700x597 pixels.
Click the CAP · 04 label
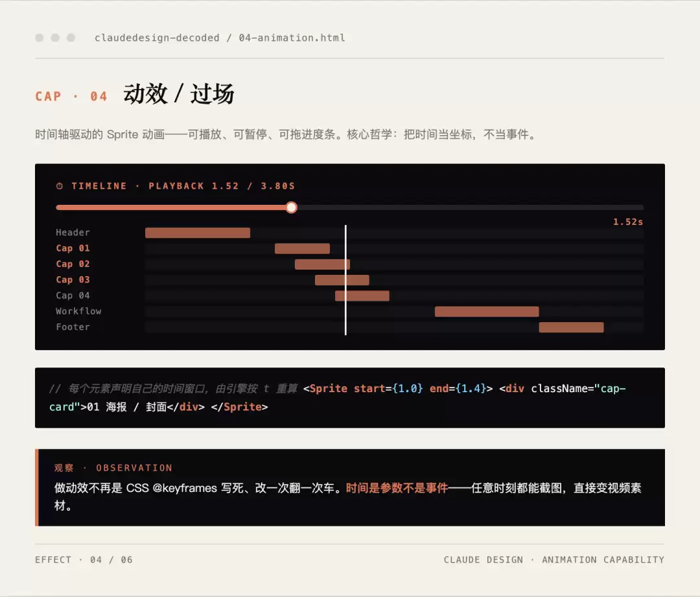point(71,97)
